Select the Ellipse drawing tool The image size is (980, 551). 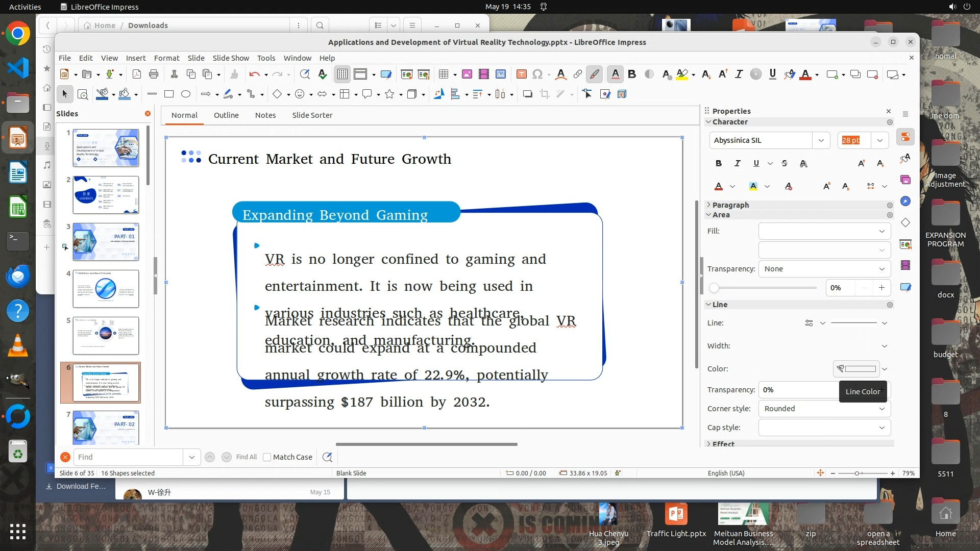[x=186, y=94]
